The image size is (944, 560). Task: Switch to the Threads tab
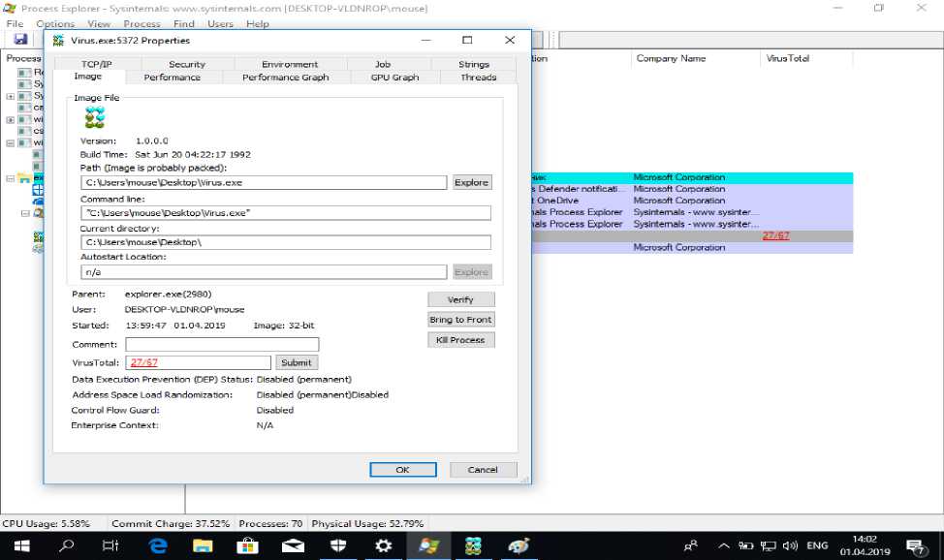[x=479, y=78]
